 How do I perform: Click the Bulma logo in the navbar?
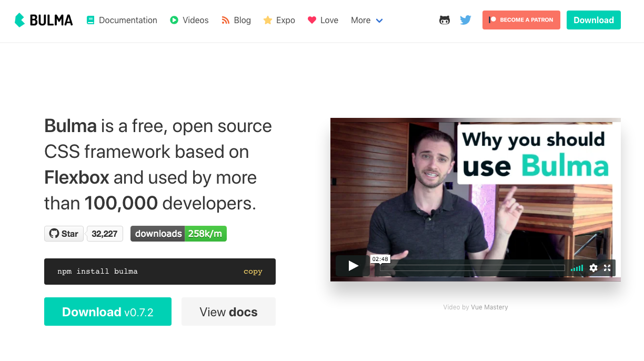click(x=43, y=20)
